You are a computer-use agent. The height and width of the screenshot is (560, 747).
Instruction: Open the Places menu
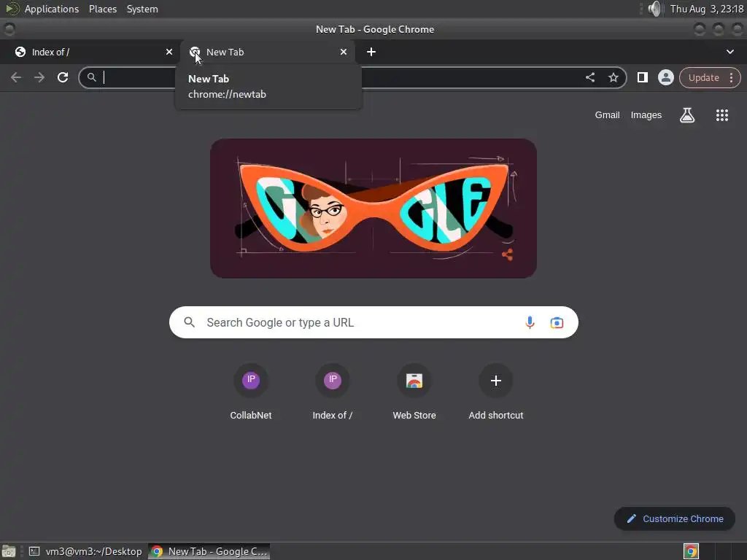pos(103,9)
